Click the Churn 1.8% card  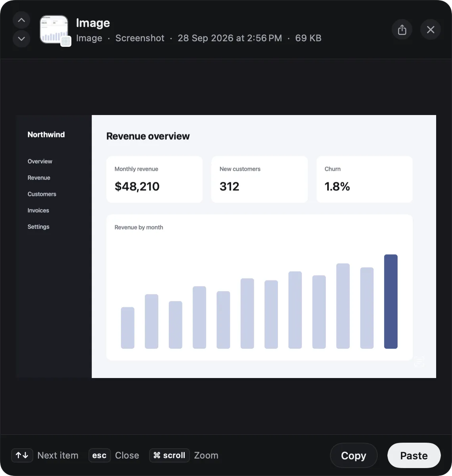(x=365, y=179)
